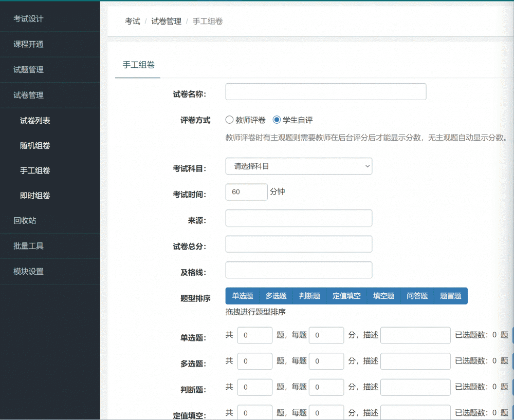This screenshot has height=420, width=514.
Task: Open 回收站 from the sidebar
Action: point(25,220)
